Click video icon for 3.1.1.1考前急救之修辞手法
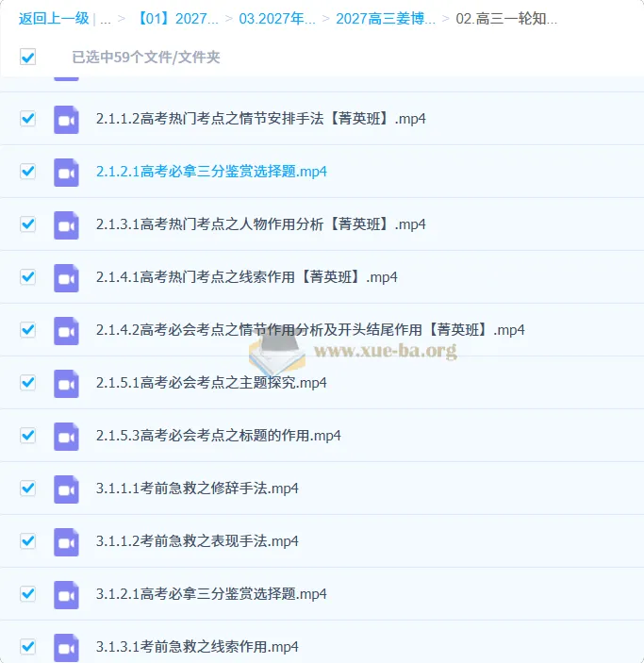 coord(66,489)
